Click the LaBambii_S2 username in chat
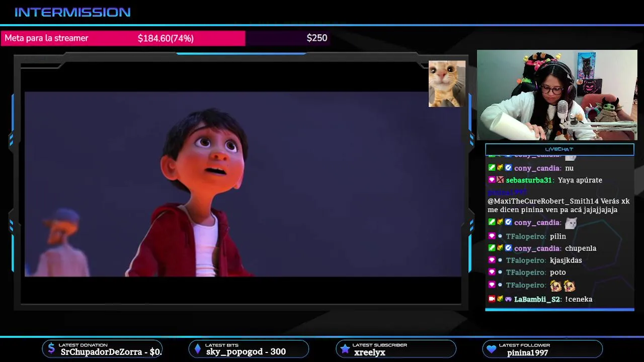The width and height of the screenshot is (644, 362). (537, 299)
